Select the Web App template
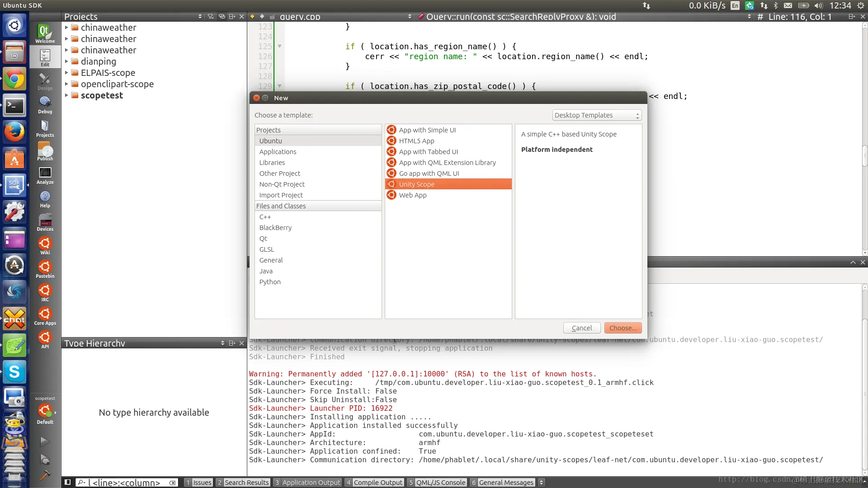Viewport: 868px width, 488px height. 412,195
